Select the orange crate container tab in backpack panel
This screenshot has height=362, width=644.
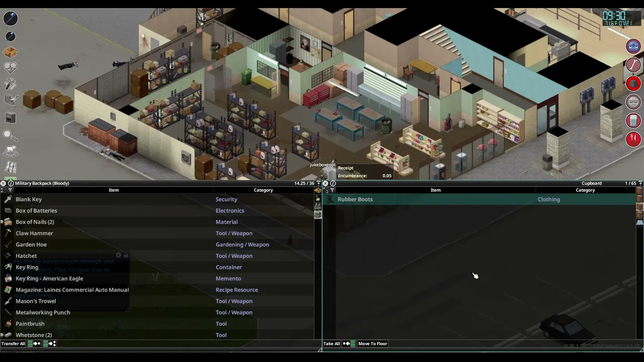click(317, 191)
